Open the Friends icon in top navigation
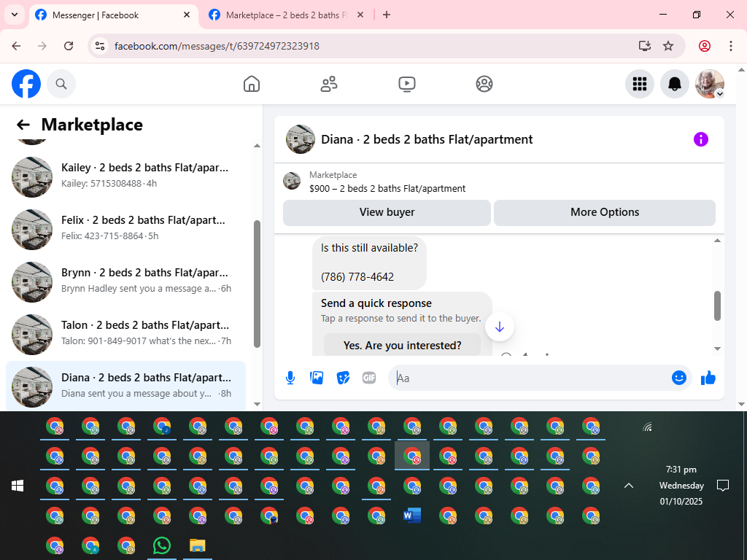The height and width of the screenshot is (560, 747). point(329,84)
